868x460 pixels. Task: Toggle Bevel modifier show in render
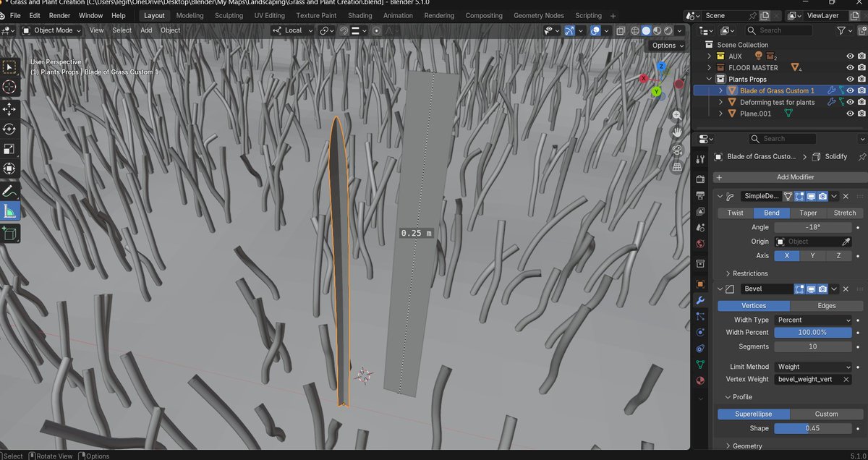[x=823, y=289]
